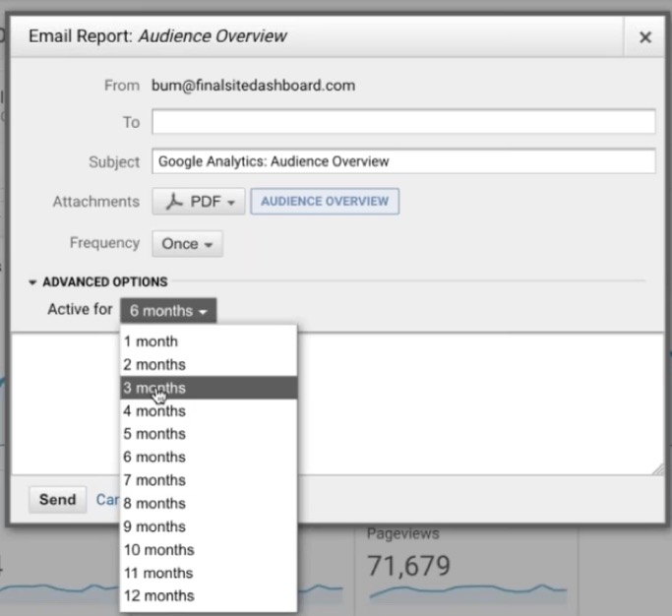Collapse the ADVANCED OPTIONS section

pyautogui.click(x=98, y=281)
